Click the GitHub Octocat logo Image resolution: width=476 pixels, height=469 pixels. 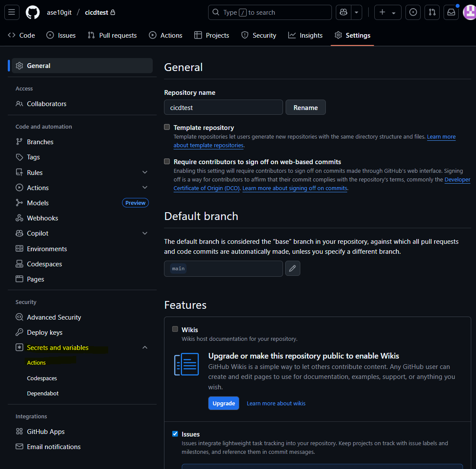(x=33, y=13)
